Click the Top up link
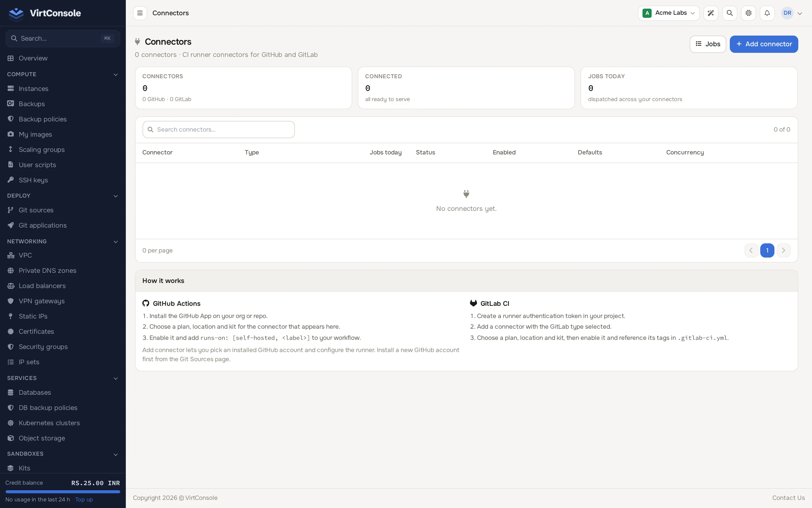This screenshot has height=508, width=812. pyautogui.click(x=84, y=500)
